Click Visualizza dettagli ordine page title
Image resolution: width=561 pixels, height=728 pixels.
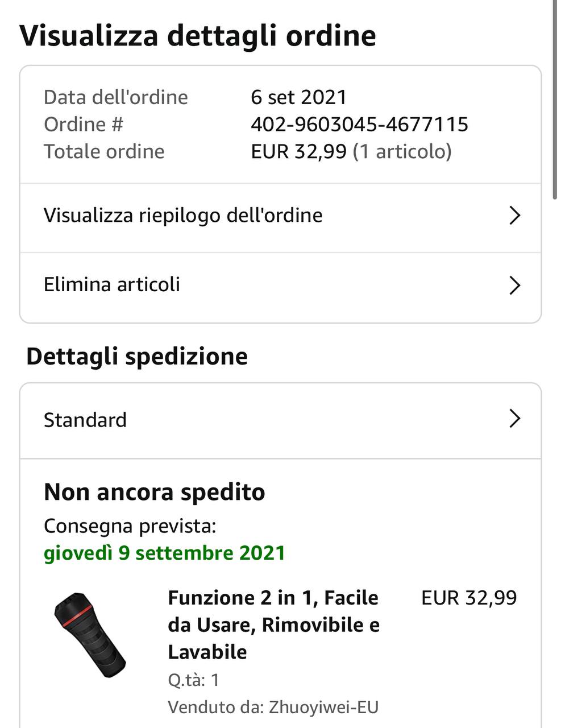198,35
